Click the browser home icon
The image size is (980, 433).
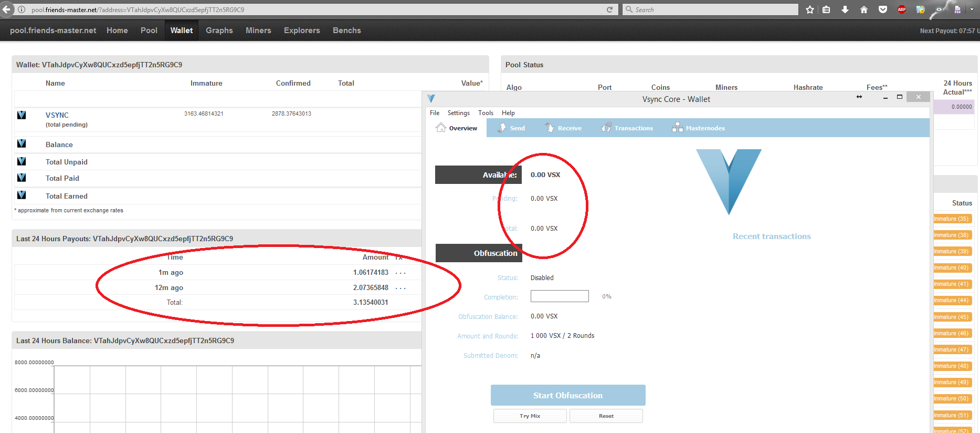pyautogui.click(x=864, y=9)
